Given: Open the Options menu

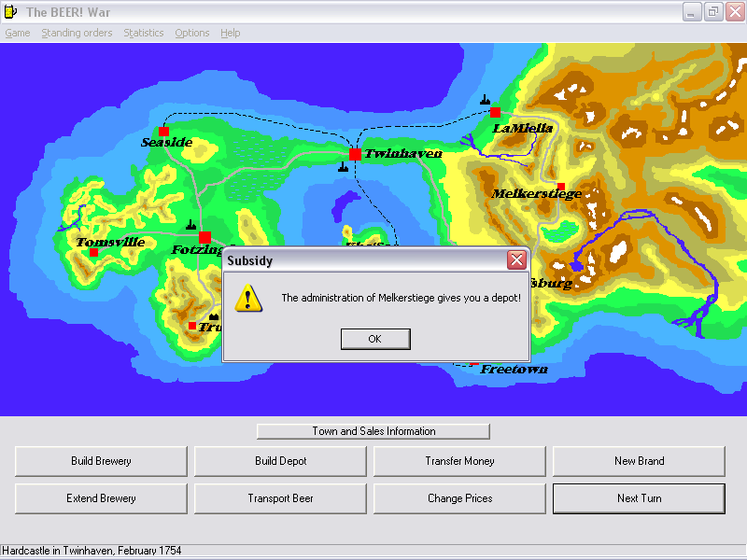Looking at the screenshot, I should pos(192,33).
